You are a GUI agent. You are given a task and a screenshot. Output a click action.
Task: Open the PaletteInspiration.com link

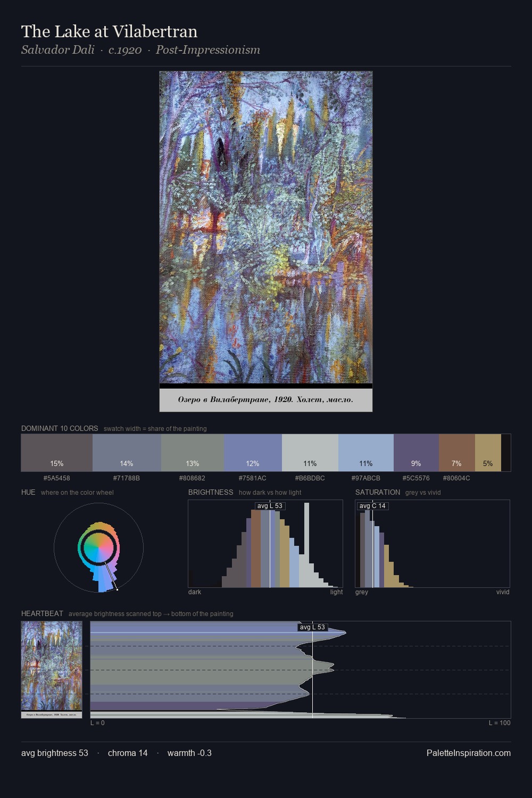(469, 753)
